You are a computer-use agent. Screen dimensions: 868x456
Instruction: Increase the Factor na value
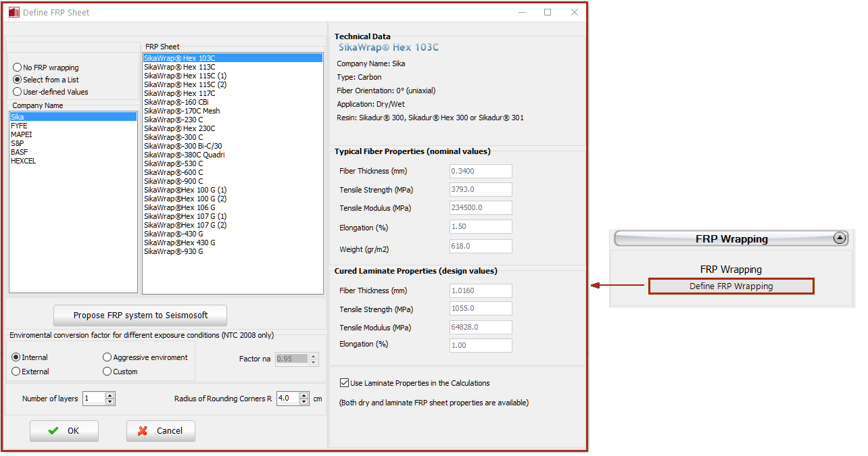pyautogui.click(x=312, y=355)
